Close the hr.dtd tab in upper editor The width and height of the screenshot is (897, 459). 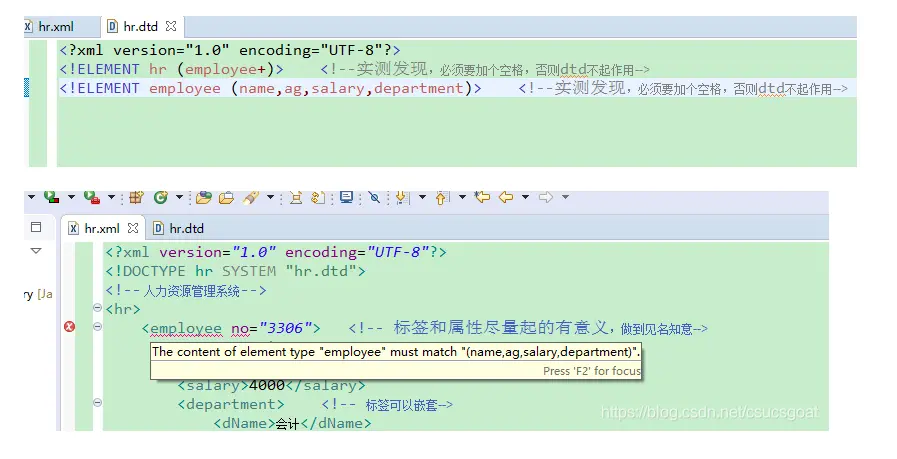(x=171, y=26)
